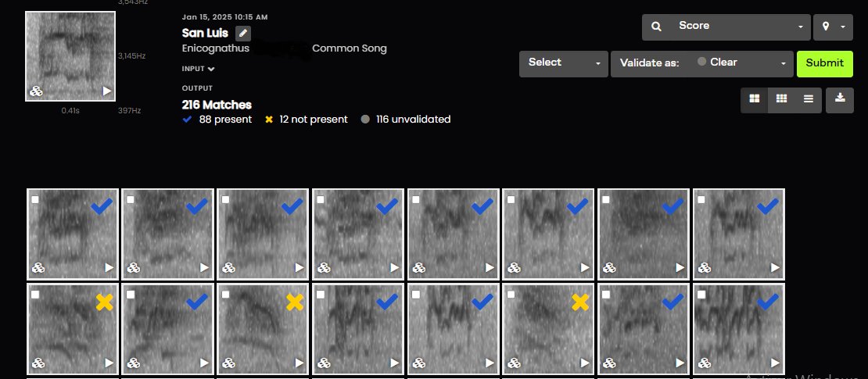
Task: Open the template spectrogram thumbnail
Action: (70, 56)
